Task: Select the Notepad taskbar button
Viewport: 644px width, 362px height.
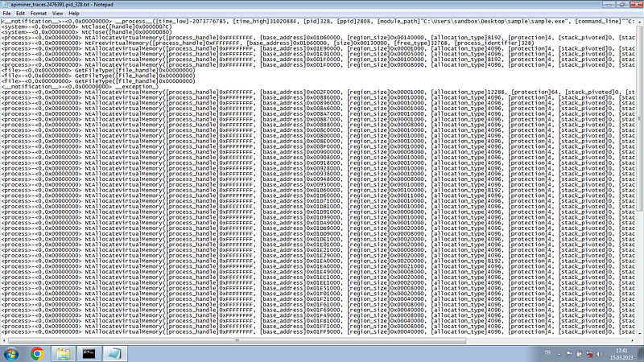Action: [114, 354]
